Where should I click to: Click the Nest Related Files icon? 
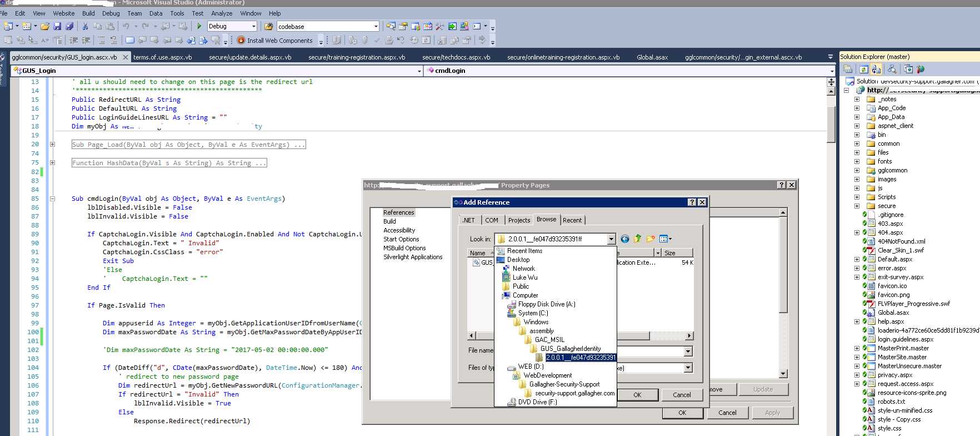(x=876, y=69)
